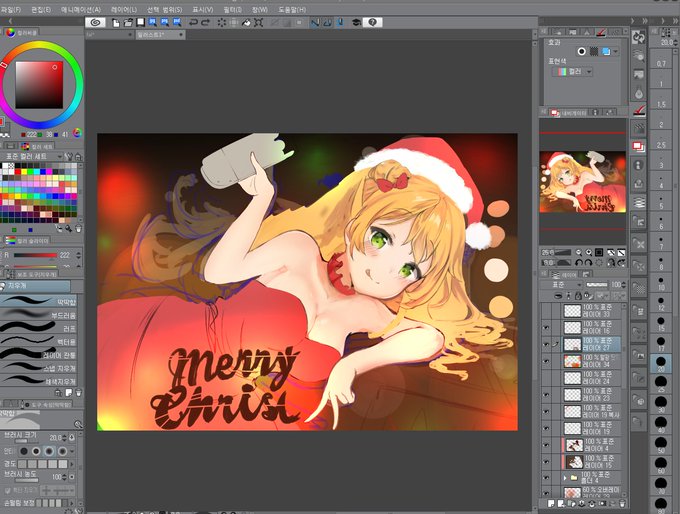The image size is (680, 514).
Task: Open 애니메이션(A) menu
Action: [81, 10]
